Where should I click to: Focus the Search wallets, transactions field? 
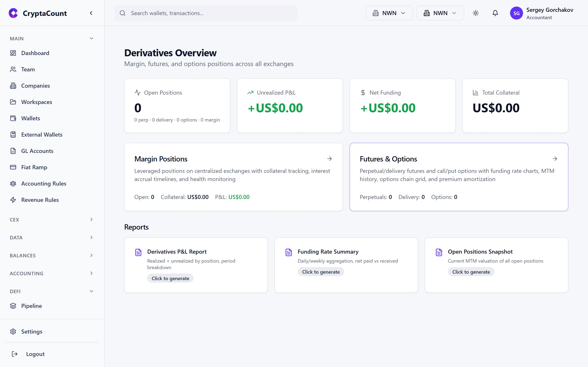click(209, 13)
